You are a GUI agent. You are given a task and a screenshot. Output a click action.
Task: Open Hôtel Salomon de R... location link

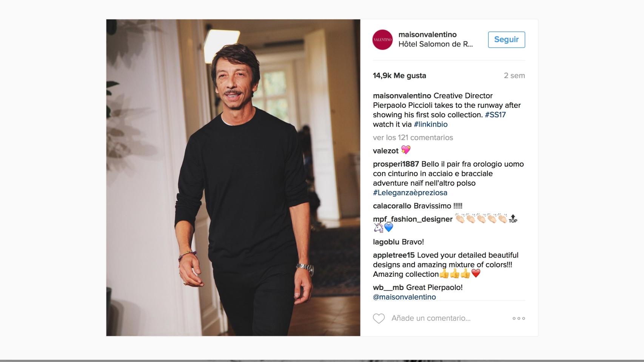click(436, 44)
